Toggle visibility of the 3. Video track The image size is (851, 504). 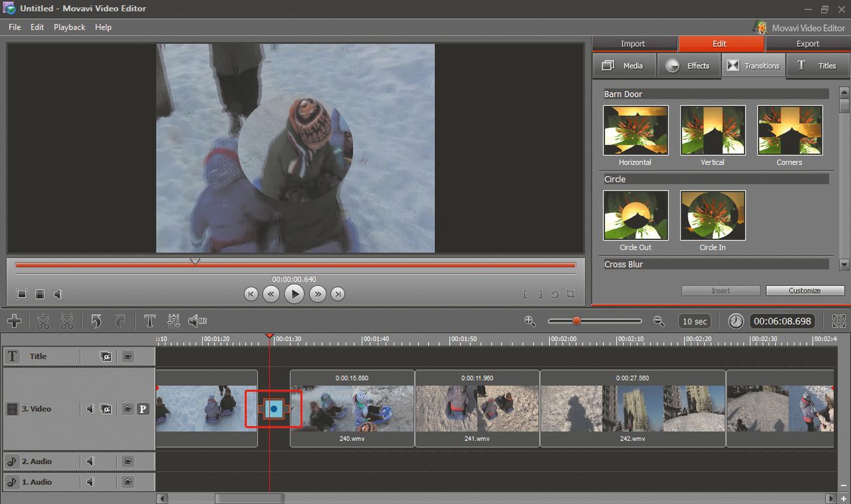click(128, 409)
